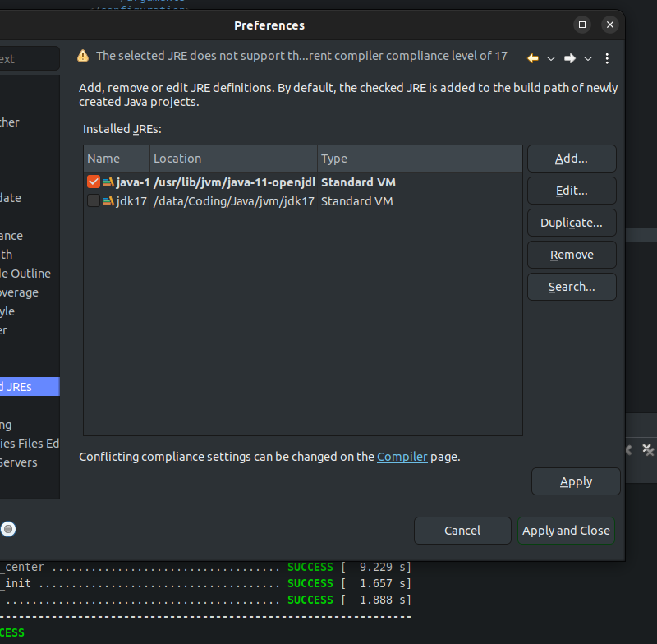Click the Duplicate... button
The width and height of the screenshot is (657, 644).
tap(571, 223)
